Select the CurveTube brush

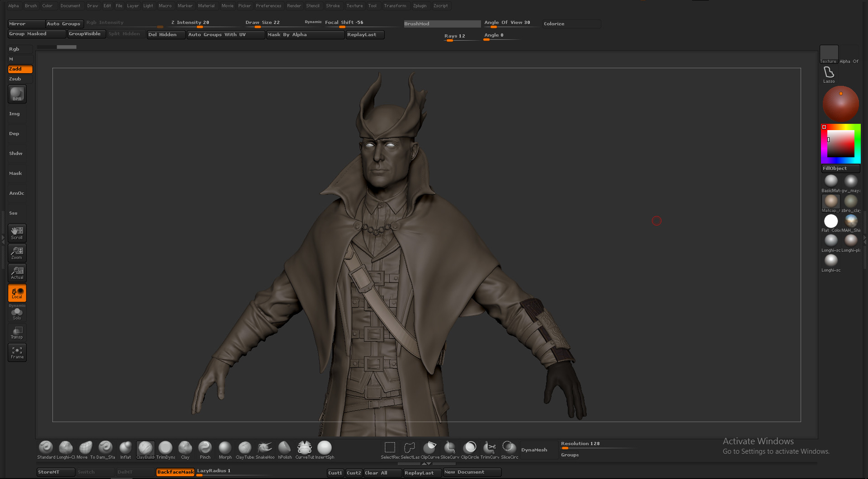[304, 450]
